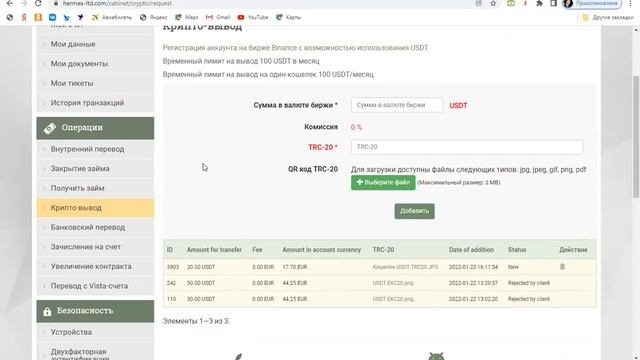Open Chrome three-dot menu
The height and width of the screenshot is (360, 640).
pos(631,3)
